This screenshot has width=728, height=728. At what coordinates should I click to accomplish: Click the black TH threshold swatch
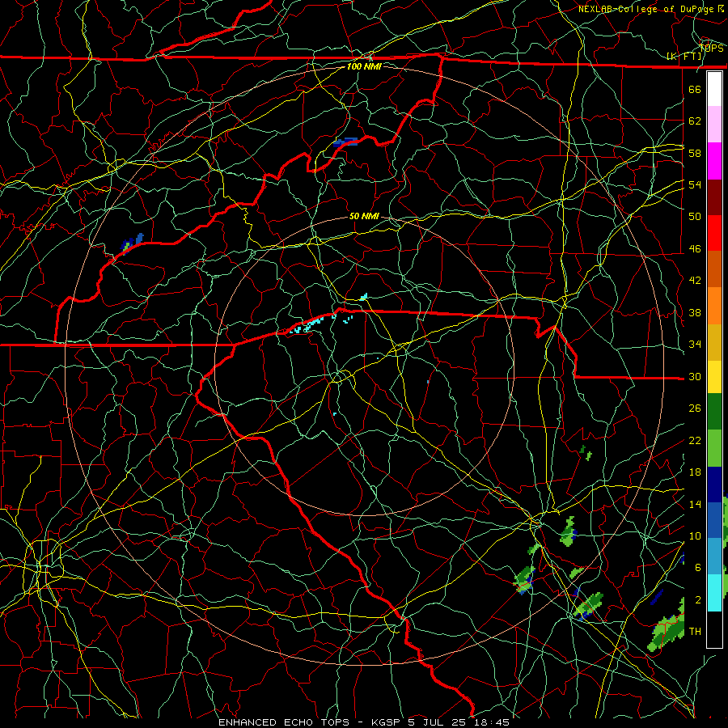(714, 629)
